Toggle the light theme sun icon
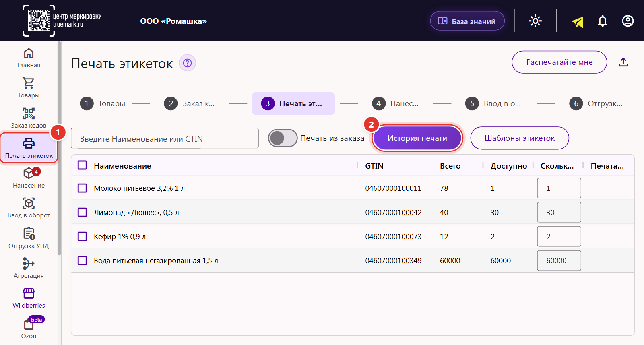The image size is (644, 345). (535, 21)
